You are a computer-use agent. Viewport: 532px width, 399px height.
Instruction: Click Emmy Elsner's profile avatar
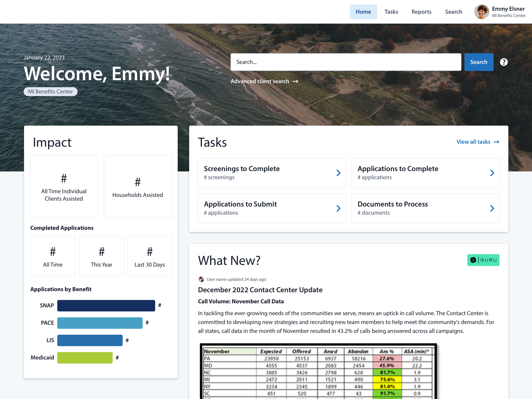[481, 12]
